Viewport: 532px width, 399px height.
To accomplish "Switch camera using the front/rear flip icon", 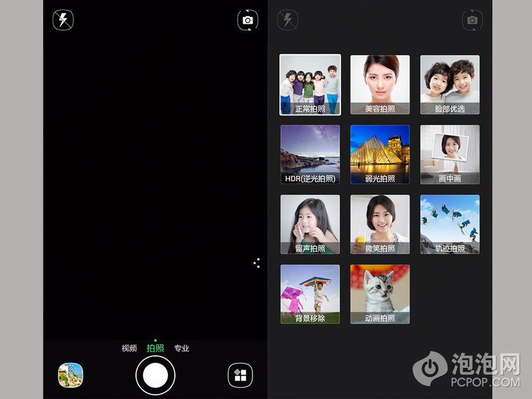I will 247,20.
